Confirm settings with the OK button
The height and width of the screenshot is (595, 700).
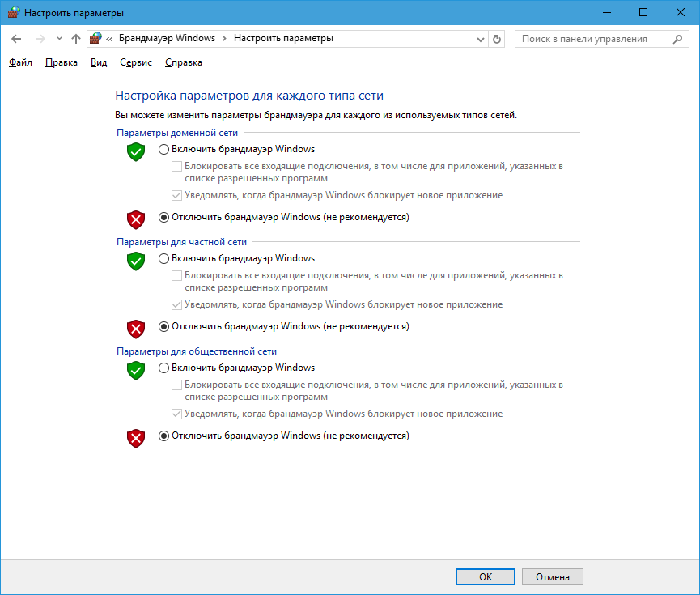(486, 576)
